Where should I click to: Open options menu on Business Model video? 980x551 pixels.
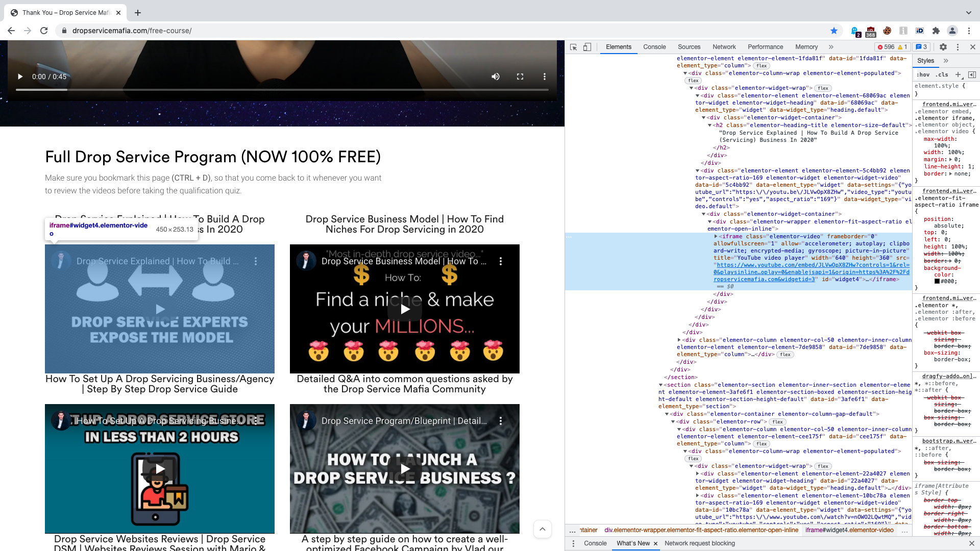(x=501, y=261)
